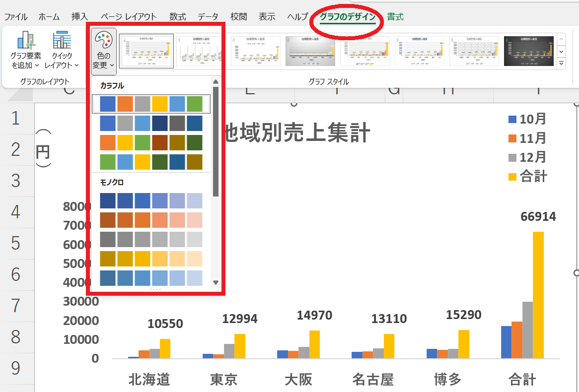
Task: Choose the gold monochrome palette row
Action: 151,259
